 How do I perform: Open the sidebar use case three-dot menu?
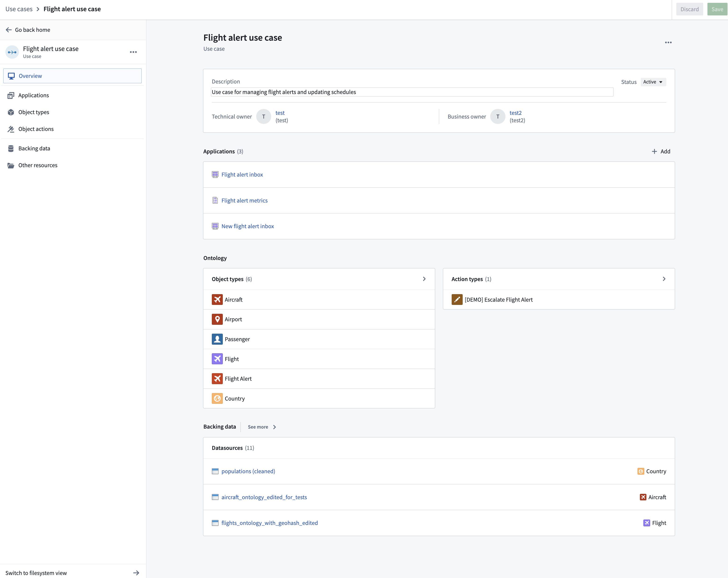(133, 52)
